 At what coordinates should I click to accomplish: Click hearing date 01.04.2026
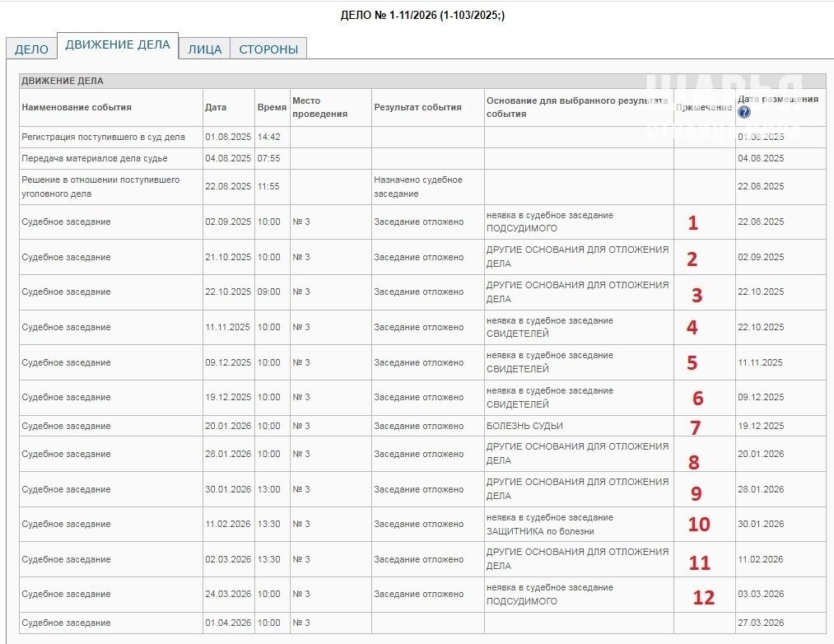tap(228, 623)
